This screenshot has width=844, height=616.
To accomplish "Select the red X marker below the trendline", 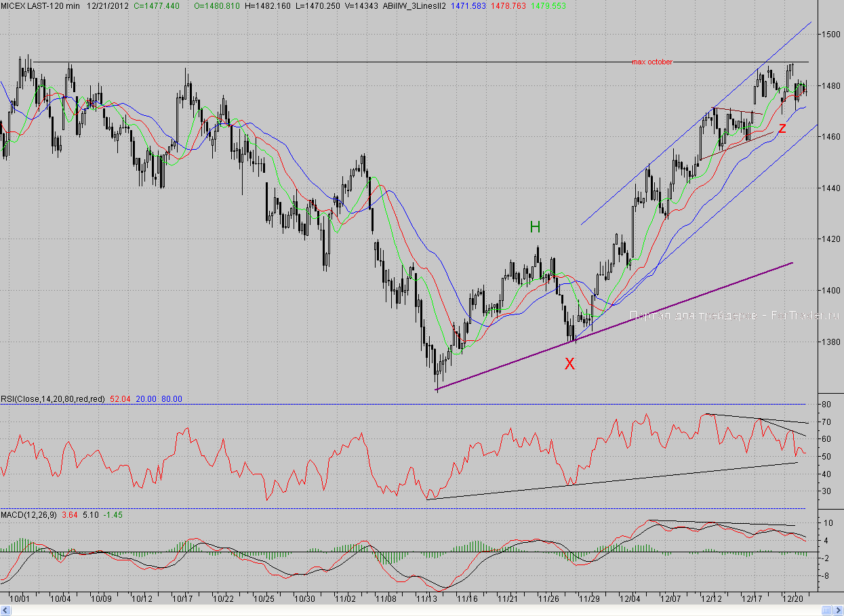I will click(569, 364).
